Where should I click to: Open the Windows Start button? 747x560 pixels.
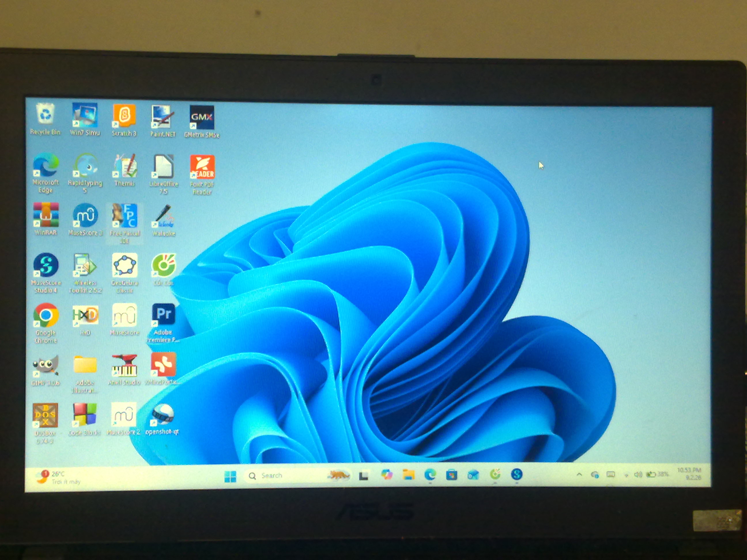pyautogui.click(x=230, y=476)
